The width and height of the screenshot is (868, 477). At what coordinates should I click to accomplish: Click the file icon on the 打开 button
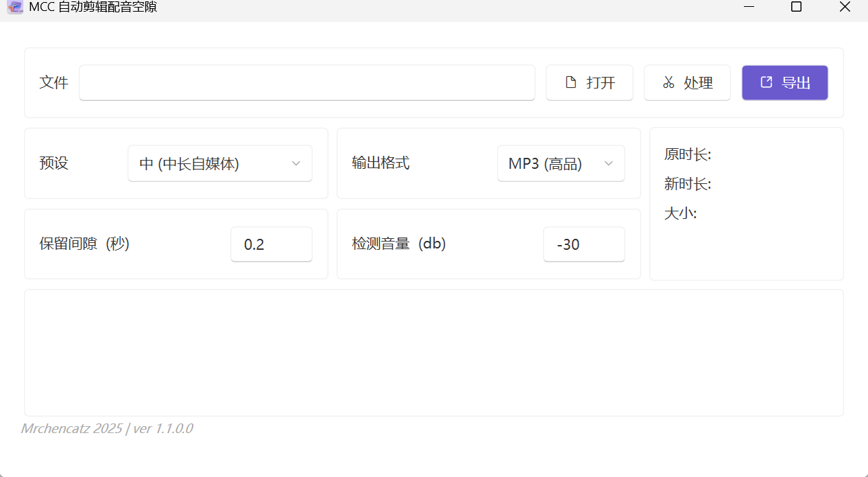(570, 83)
